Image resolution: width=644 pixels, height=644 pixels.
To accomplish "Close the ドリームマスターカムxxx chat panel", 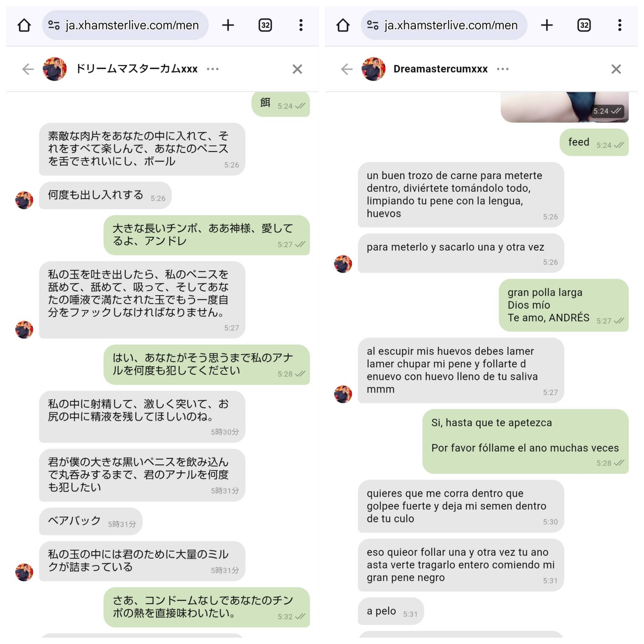I will click(x=297, y=69).
